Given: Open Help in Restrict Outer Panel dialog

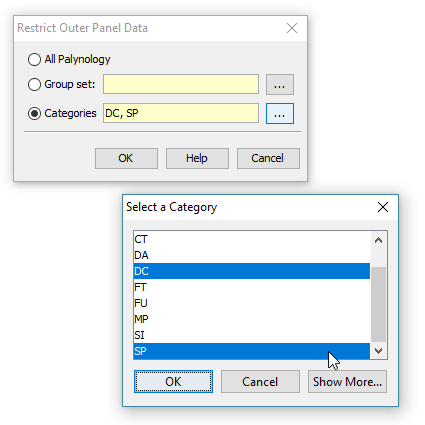Looking at the screenshot, I should [197, 158].
